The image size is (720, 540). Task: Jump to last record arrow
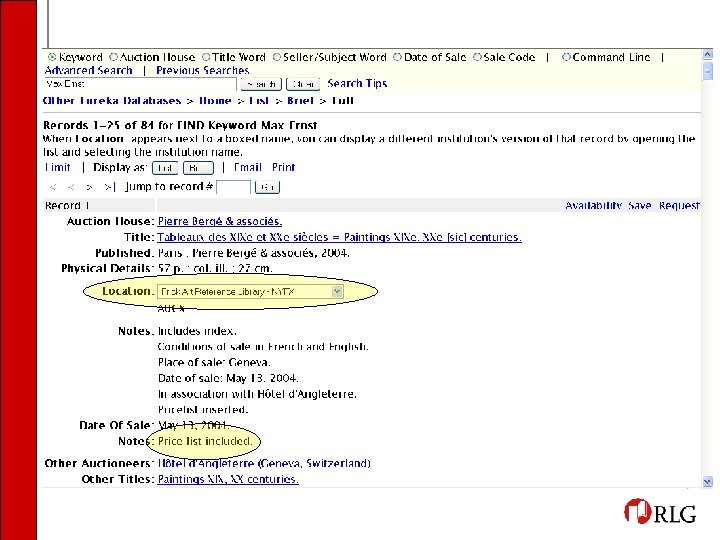[109, 187]
